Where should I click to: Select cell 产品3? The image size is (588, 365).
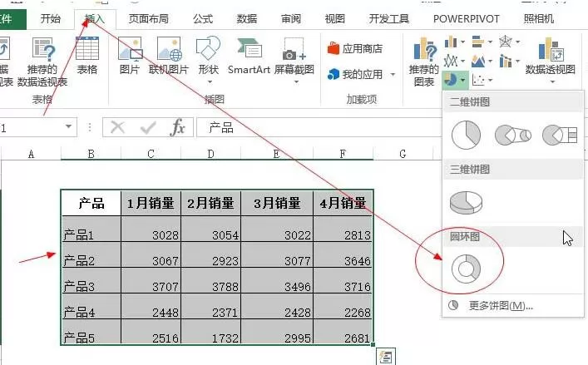tap(91, 280)
